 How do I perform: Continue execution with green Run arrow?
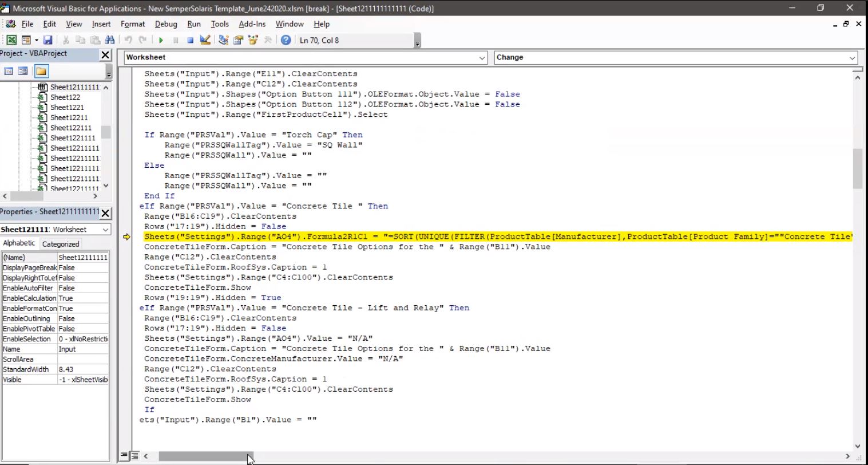pyautogui.click(x=161, y=40)
